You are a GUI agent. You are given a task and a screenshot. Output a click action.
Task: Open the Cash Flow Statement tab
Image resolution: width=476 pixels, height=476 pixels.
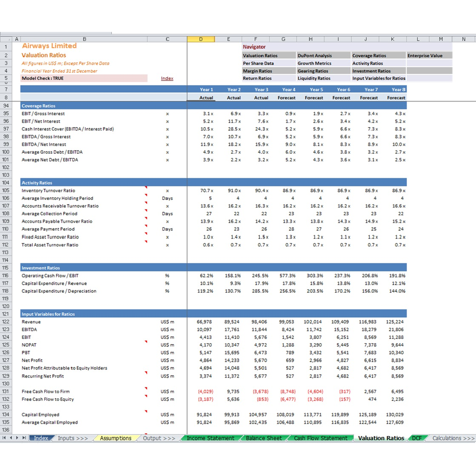point(320,438)
